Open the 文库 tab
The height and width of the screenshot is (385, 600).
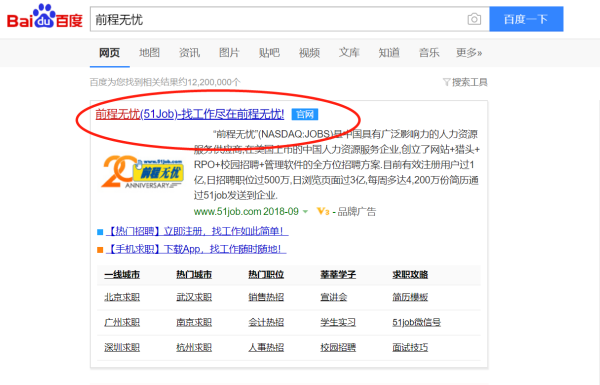coord(349,52)
